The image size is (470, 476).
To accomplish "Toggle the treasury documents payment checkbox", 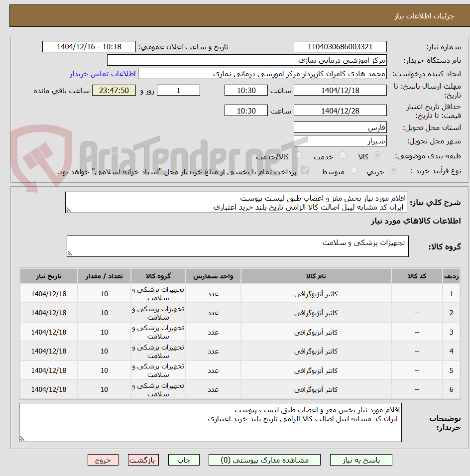I will [305, 170].
